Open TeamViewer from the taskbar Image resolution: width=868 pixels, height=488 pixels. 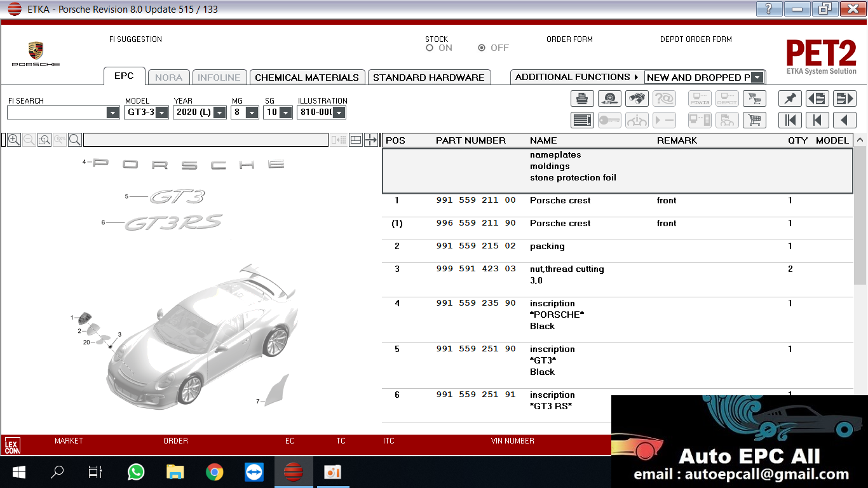click(x=254, y=472)
